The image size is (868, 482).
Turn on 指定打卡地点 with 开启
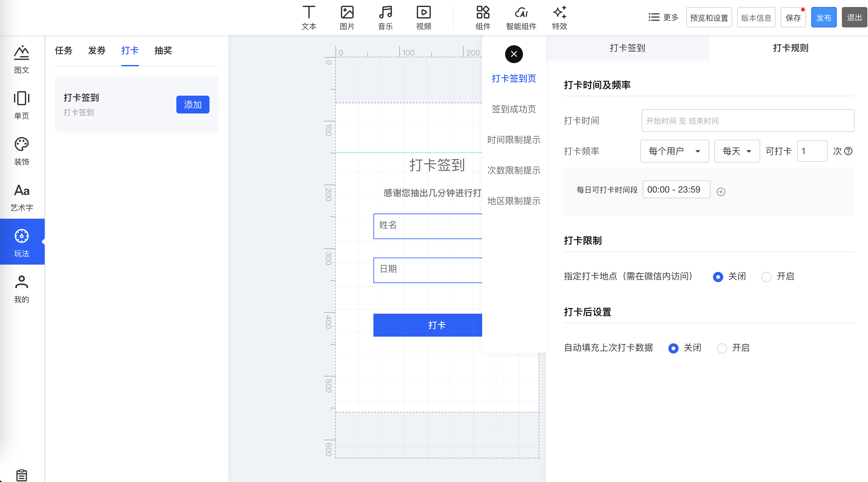(766, 276)
